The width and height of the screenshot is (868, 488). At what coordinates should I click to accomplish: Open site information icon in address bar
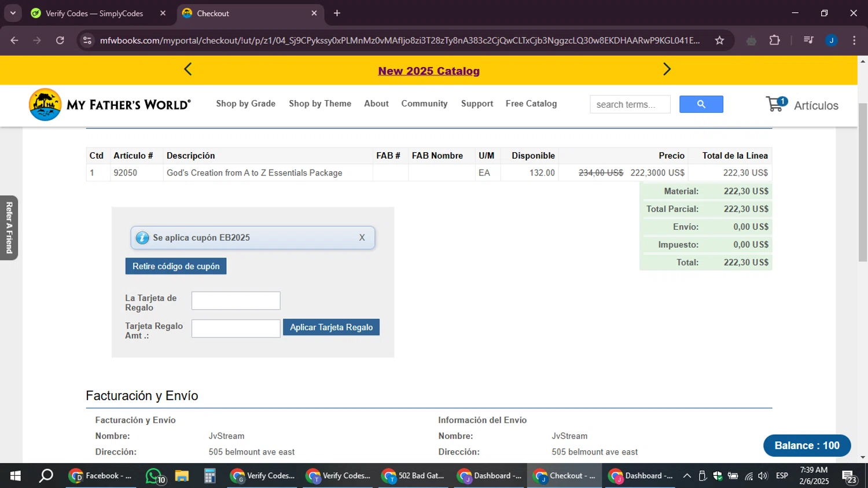(x=87, y=41)
